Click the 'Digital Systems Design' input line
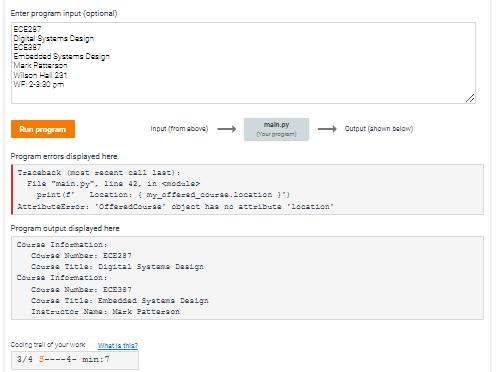 [54, 38]
